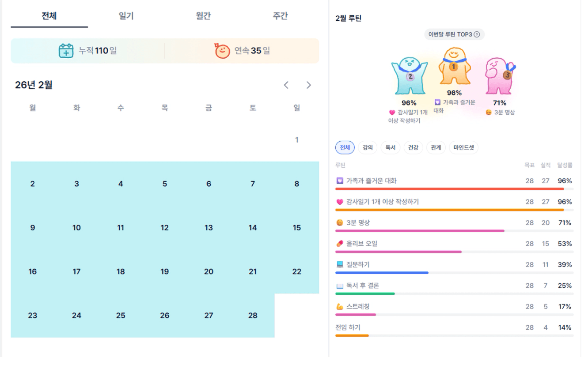Viewport: 588px width, 365px height.
Task: Click the flexed arm icon beside 스트레칭
Action: [340, 306]
